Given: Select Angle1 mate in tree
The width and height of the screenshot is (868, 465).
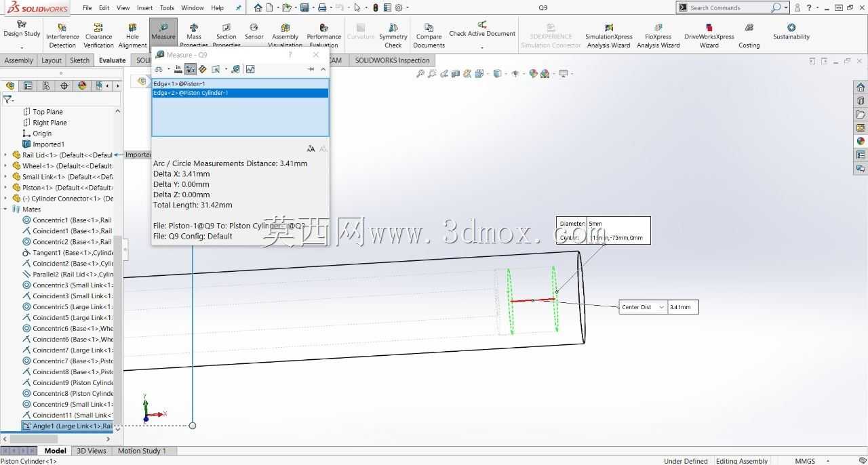Looking at the screenshot, I should click(x=66, y=426).
